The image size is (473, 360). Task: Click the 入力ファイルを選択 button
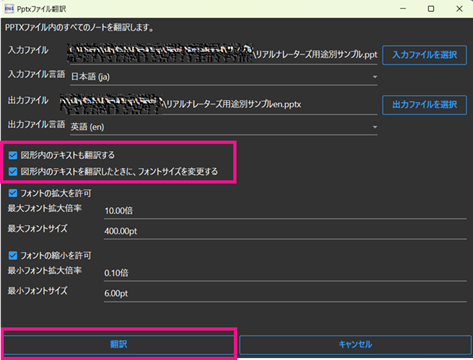[424, 55]
